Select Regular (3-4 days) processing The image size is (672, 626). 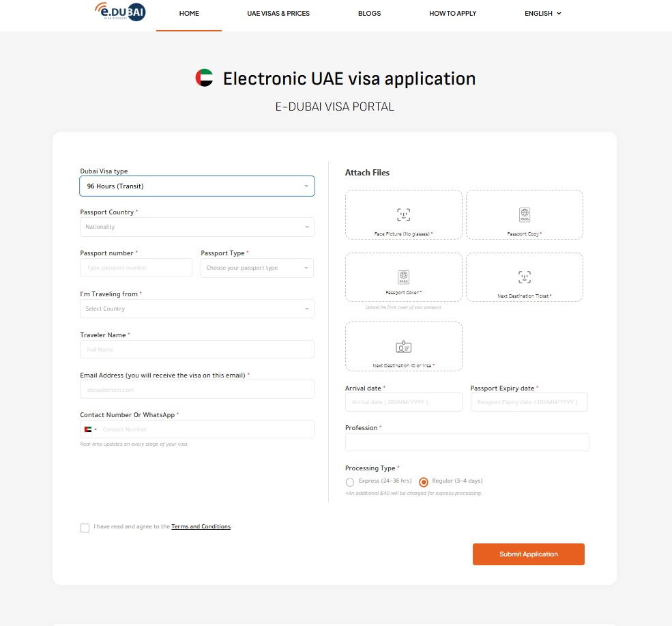pyautogui.click(x=424, y=482)
